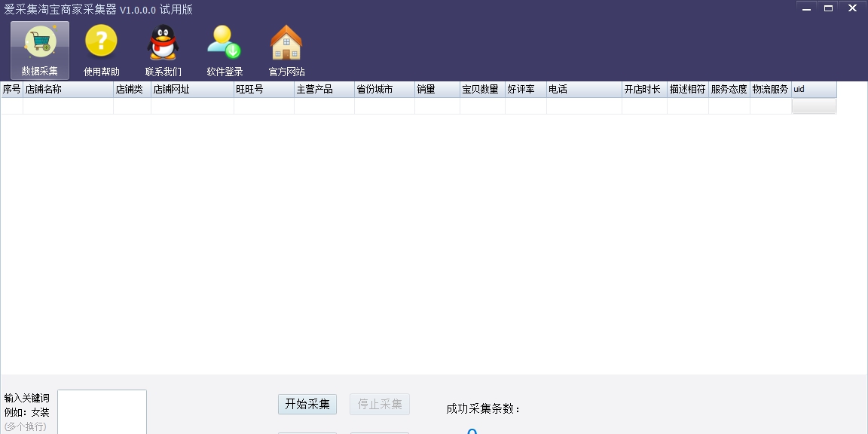Minimize the 爱采集淘宝商家采集器 window
Image resolution: width=868 pixels, height=434 pixels.
[805, 7]
